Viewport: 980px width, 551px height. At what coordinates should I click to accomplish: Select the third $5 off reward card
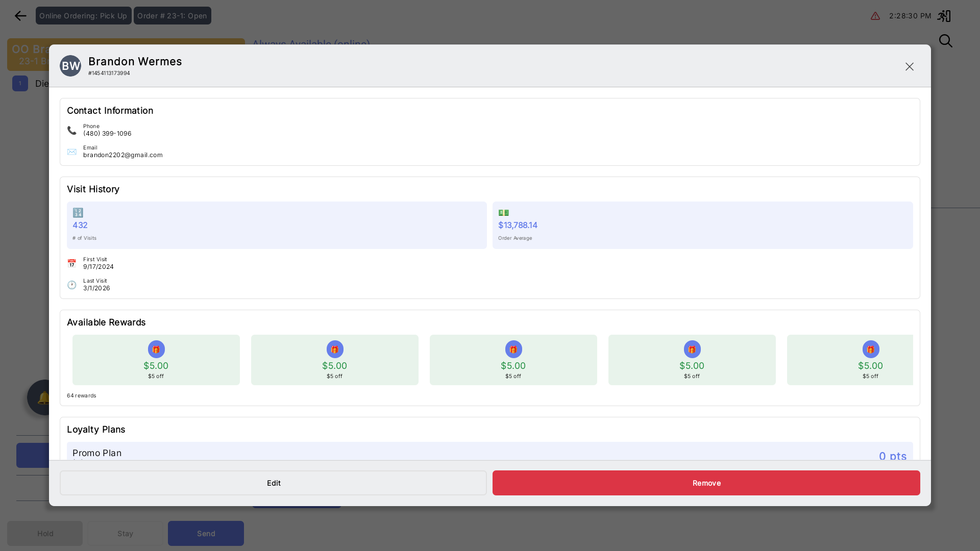click(x=513, y=360)
